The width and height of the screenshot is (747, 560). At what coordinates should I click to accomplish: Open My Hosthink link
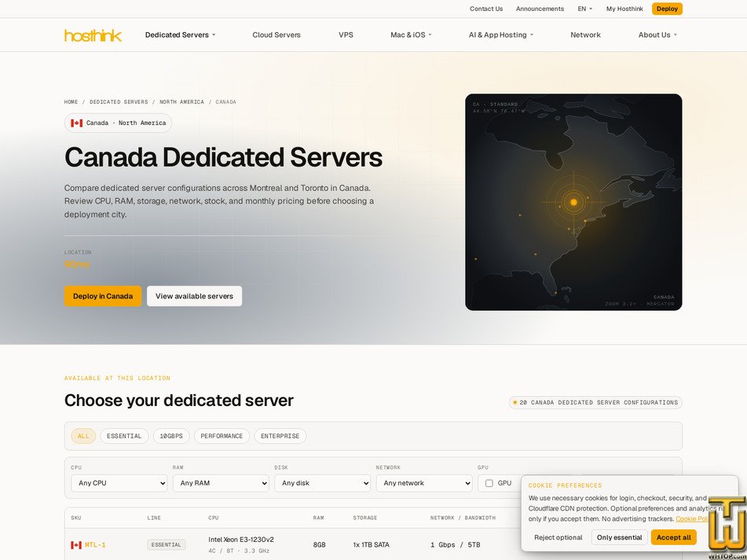tap(624, 9)
